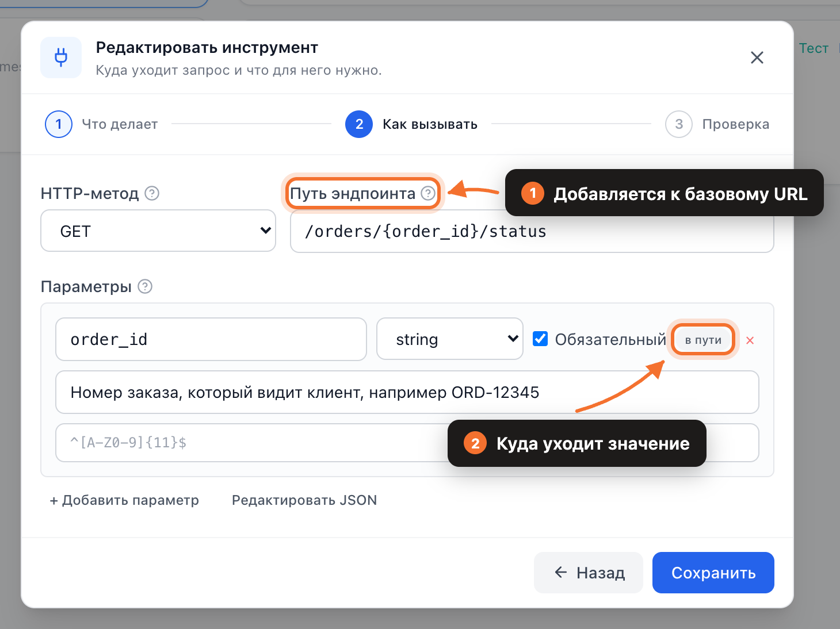Click the Параметры section label
The height and width of the screenshot is (629, 840).
[86, 286]
